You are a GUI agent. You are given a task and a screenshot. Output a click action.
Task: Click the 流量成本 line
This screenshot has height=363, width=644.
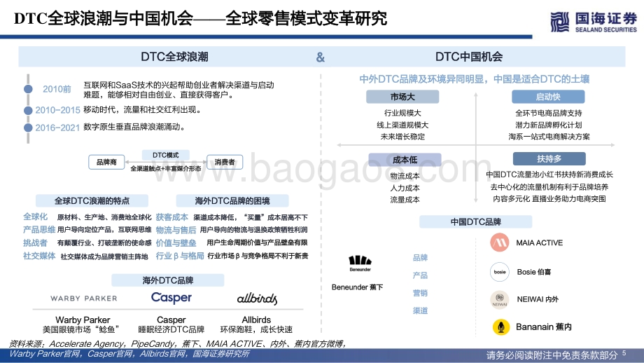(405, 200)
